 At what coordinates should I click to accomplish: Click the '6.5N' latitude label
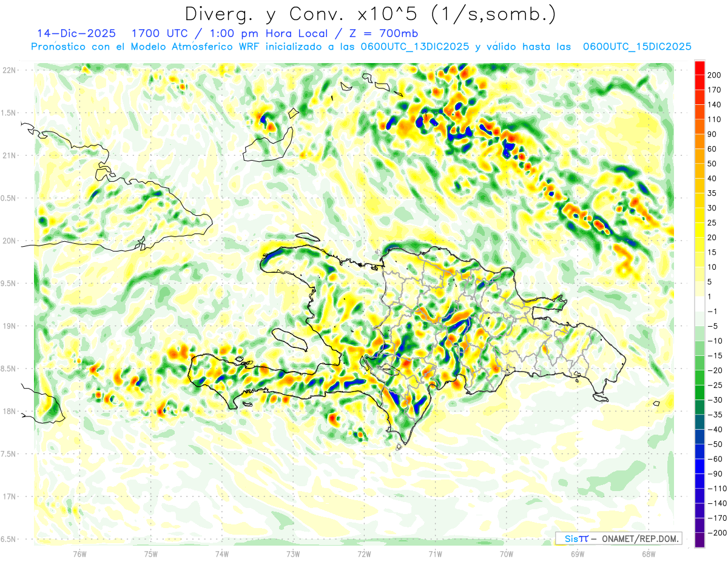click(x=8, y=539)
